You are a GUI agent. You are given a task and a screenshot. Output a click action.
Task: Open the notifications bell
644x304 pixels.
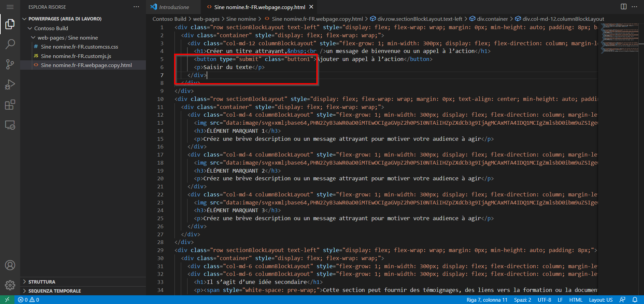click(x=635, y=300)
